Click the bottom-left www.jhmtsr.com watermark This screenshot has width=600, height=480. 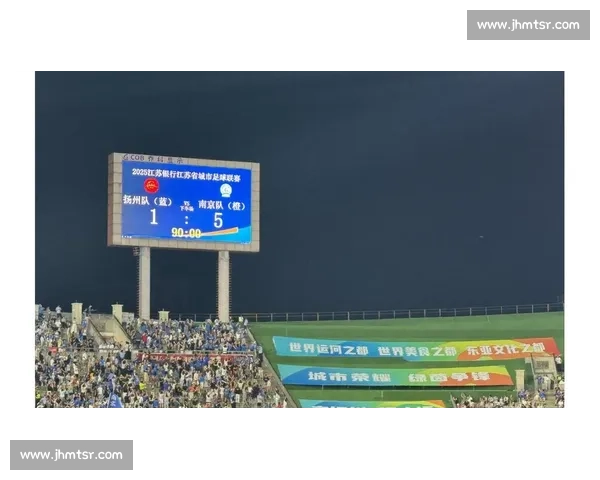(72, 455)
